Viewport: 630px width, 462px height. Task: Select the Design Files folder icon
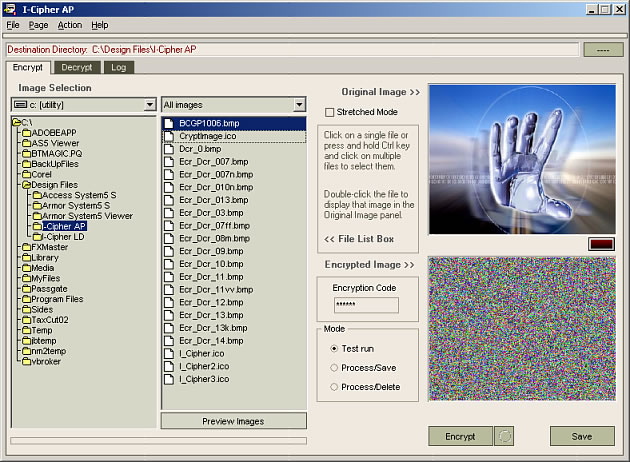[26, 185]
